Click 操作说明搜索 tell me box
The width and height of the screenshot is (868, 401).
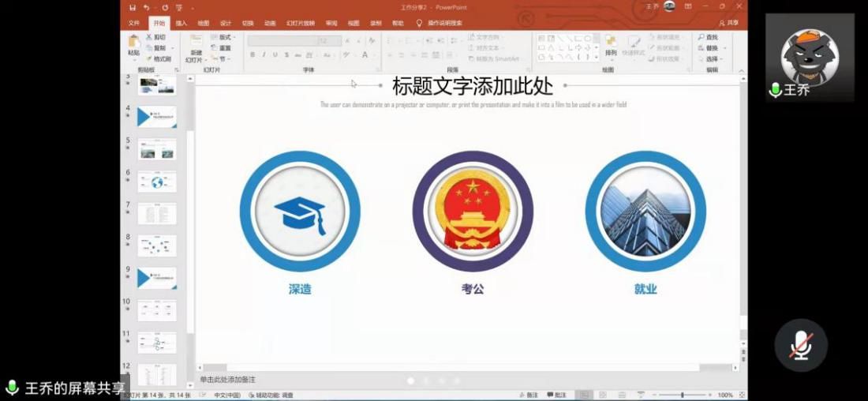(440, 23)
